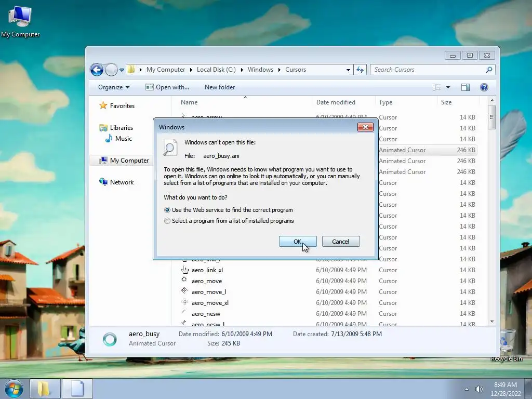Viewport: 532px width, 399px height.
Task: Expand the arrow before My Computer breadcrumb
Action: [140, 70]
